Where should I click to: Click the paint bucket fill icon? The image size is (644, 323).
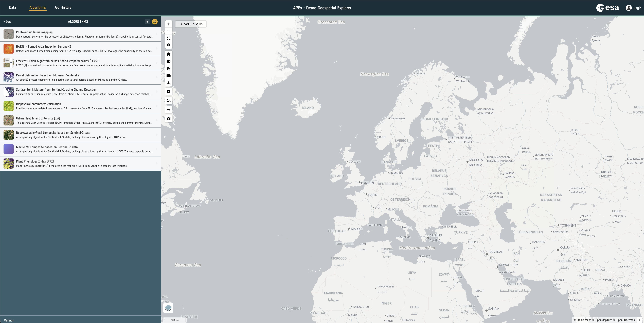point(169,101)
